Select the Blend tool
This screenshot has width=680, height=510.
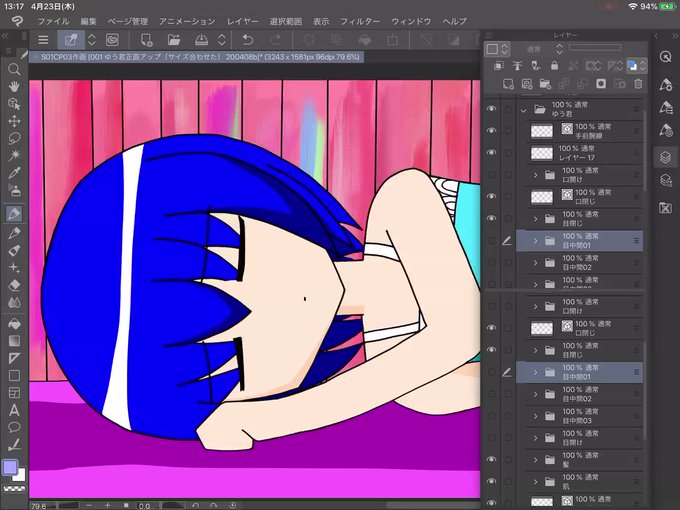pyautogui.click(x=14, y=302)
